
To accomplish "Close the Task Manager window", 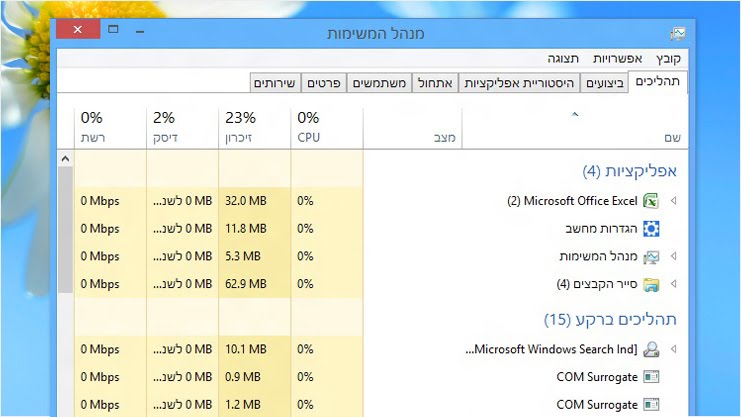I will (x=78, y=29).
